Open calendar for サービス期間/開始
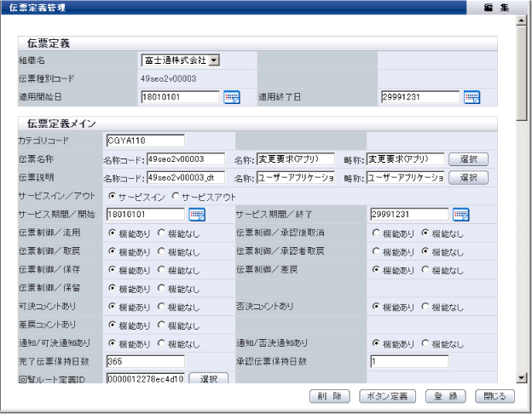 pyautogui.click(x=197, y=214)
